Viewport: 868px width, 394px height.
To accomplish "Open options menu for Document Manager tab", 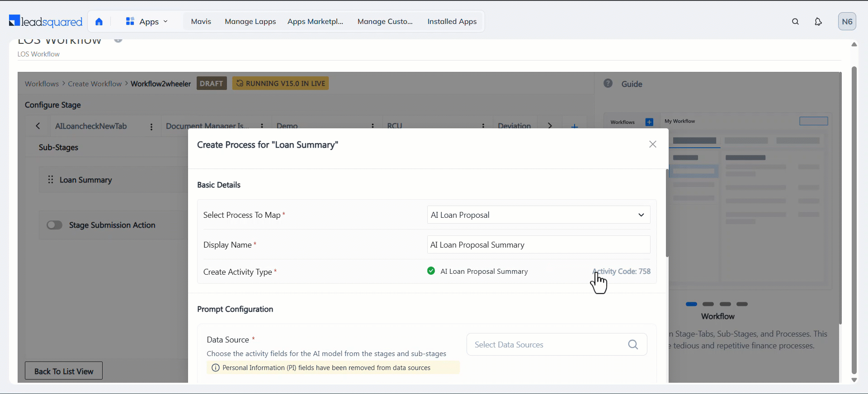I will pos(262,126).
